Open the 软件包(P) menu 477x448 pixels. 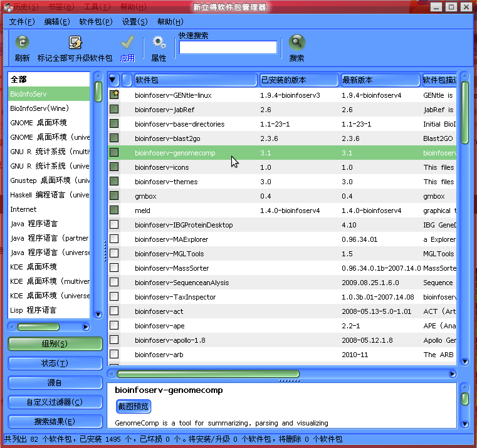pyautogui.click(x=96, y=22)
